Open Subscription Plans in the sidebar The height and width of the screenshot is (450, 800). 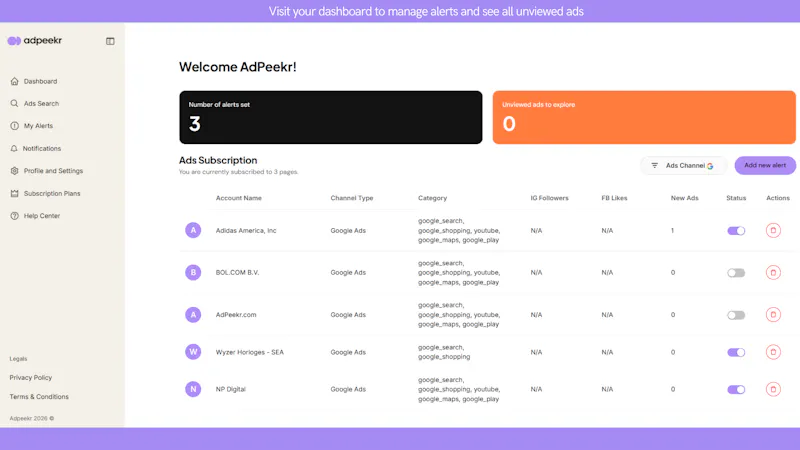click(52, 193)
